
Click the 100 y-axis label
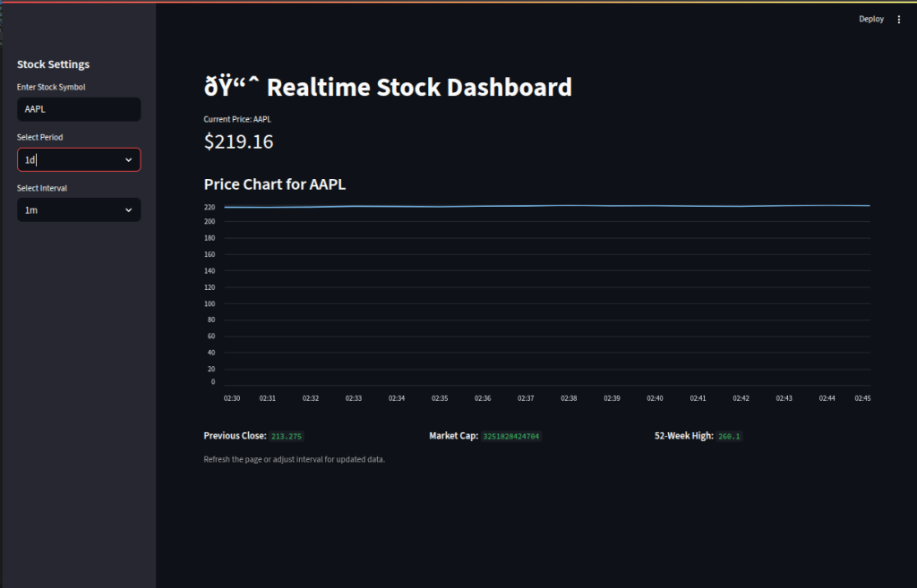coord(210,303)
